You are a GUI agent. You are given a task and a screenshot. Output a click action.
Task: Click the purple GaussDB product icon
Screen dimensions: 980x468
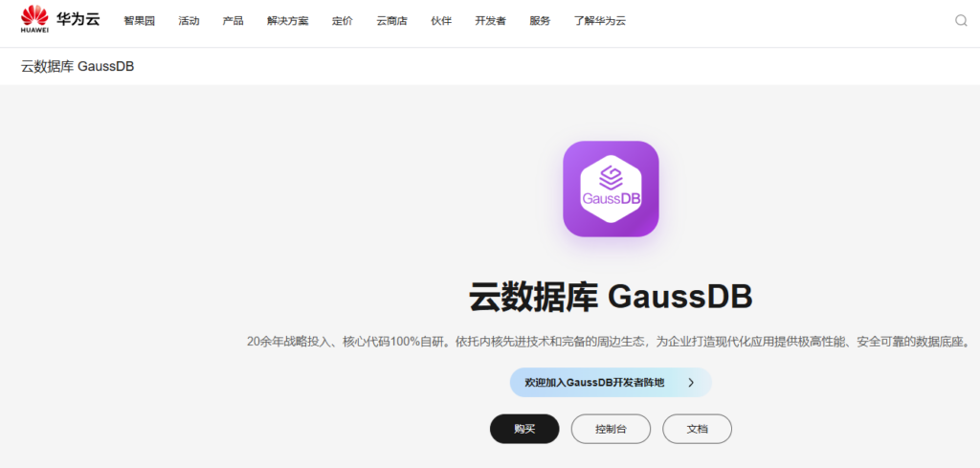pos(611,189)
